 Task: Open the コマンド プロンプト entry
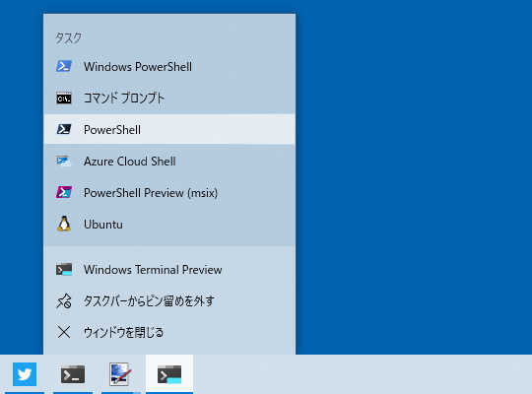(x=169, y=98)
